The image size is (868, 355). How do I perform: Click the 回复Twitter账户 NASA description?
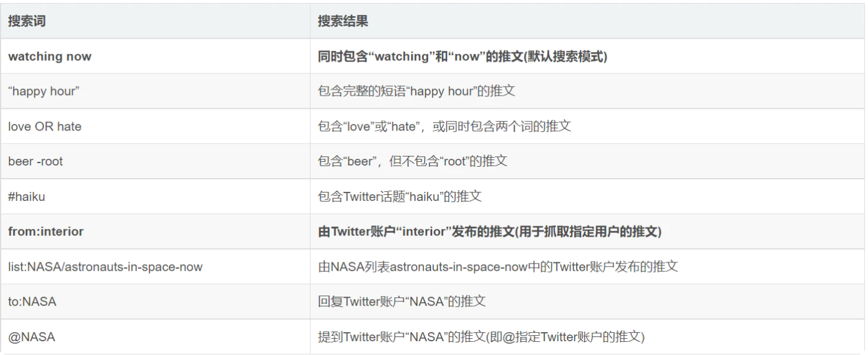click(x=401, y=301)
